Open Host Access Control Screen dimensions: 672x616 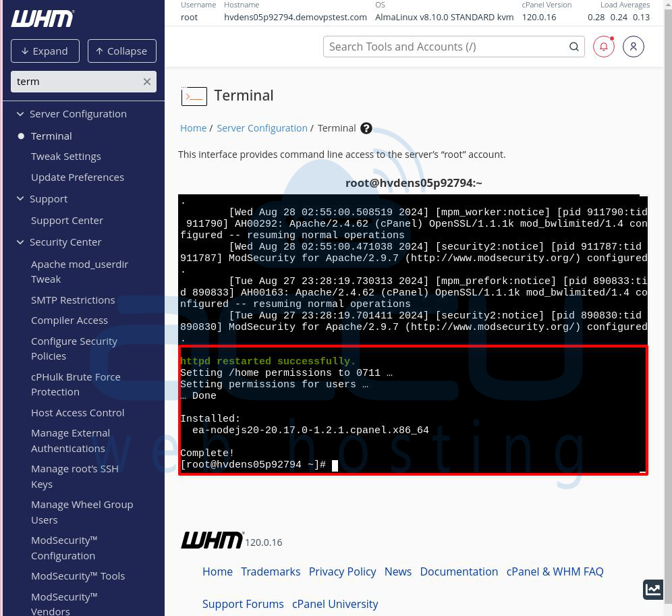[x=78, y=413]
